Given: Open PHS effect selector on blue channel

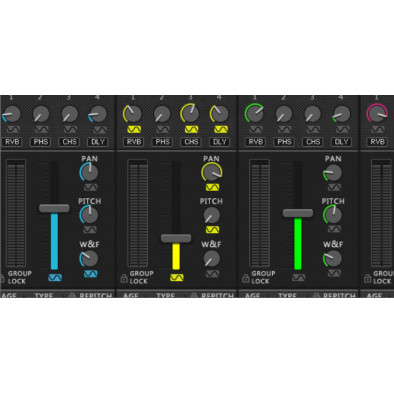Looking at the screenshot, I should click(x=41, y=142).
